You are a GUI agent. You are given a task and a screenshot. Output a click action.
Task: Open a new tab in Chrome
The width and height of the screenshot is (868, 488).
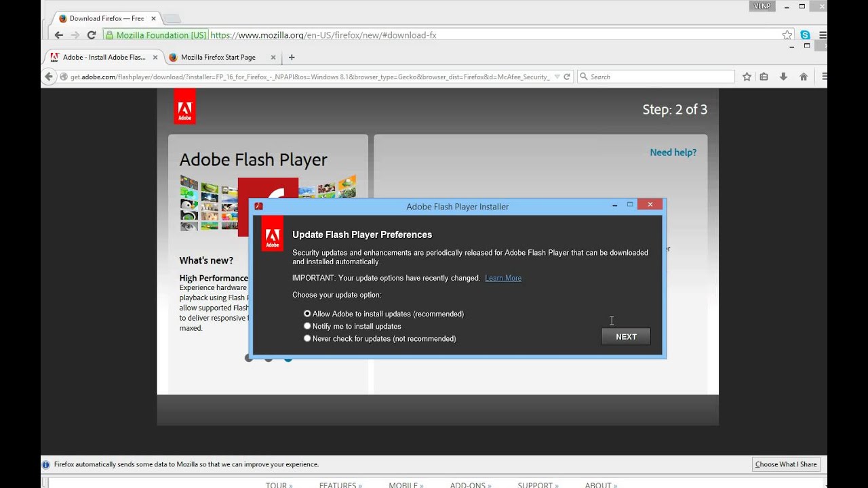point(172,18)
